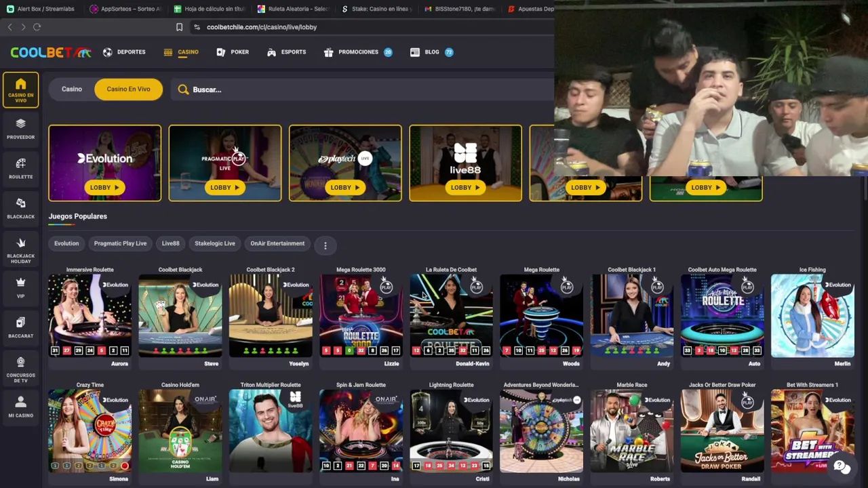
Task: Open Mega Roulette game with Woods
Action: coord(541,316)
